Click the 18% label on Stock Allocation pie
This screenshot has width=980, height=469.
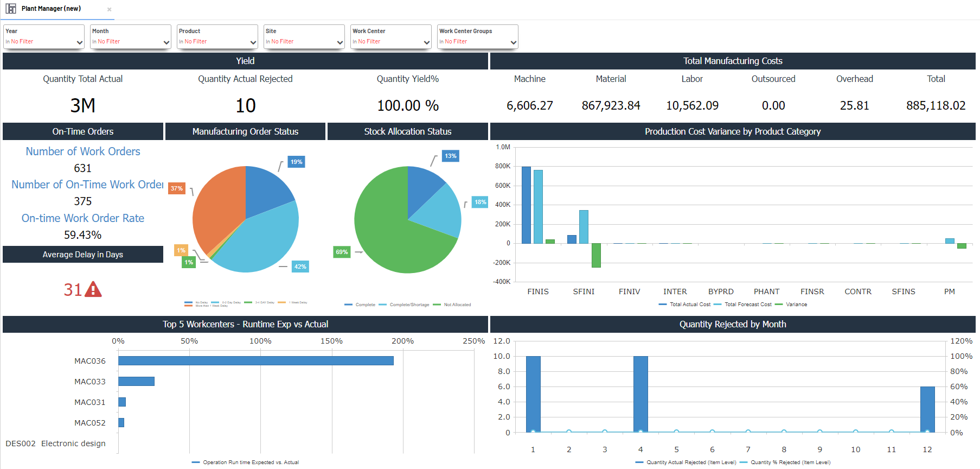(481, 202)
